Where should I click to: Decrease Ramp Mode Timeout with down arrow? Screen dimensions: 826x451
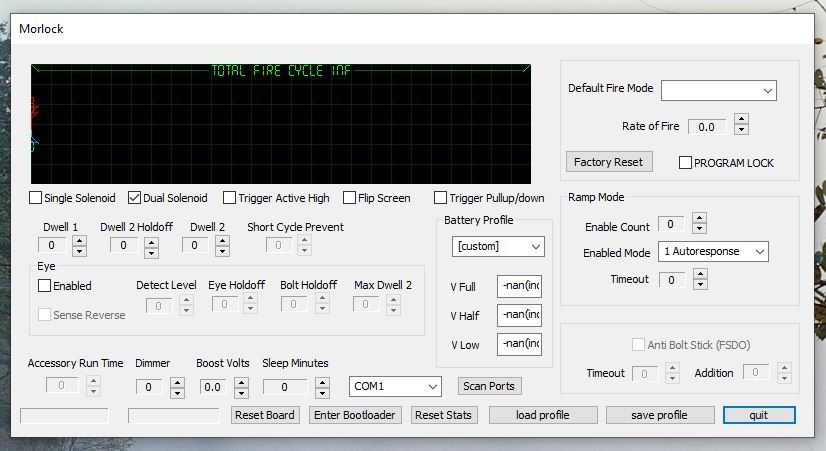pyautogui.click(x=700, y=284)
